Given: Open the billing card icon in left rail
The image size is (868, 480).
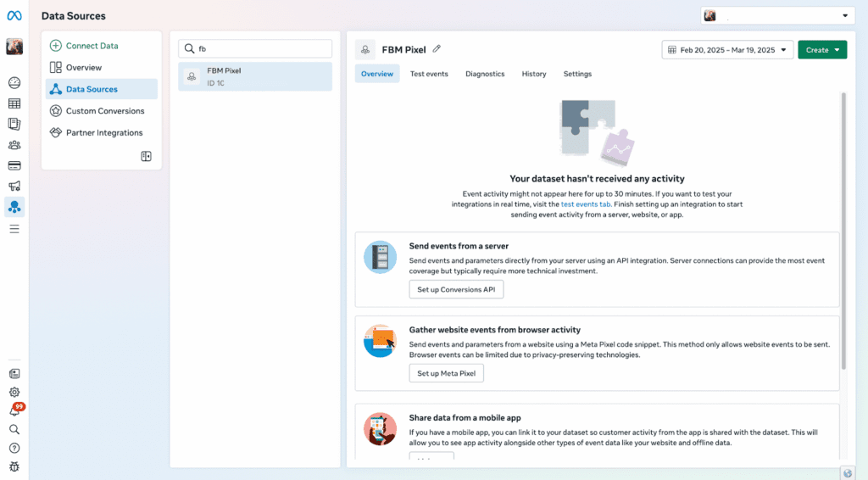Looking at the screenshot, I should (x=14, y=165).
